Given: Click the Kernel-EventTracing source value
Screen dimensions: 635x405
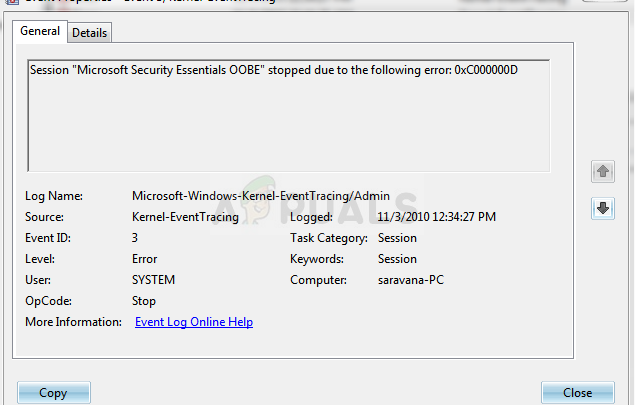Looking at the screenshot, I should pyautogui.click(x=185, y=217).
